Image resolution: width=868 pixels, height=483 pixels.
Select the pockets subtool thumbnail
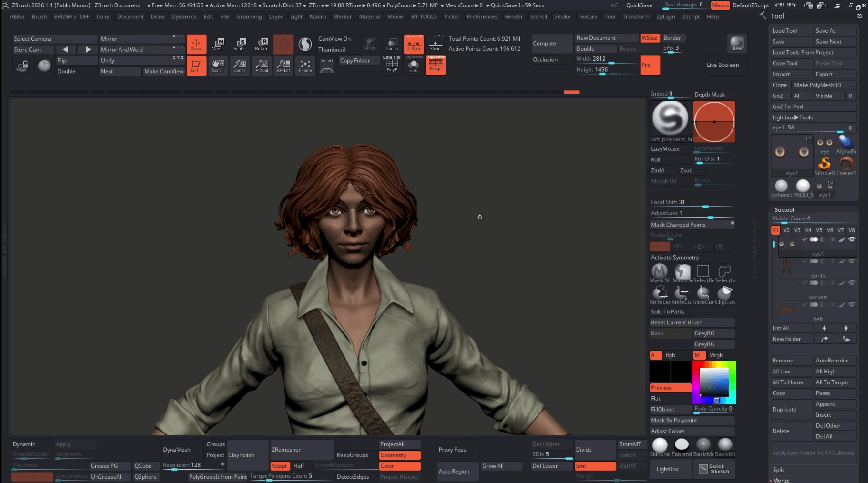click(x=787, y=287)
